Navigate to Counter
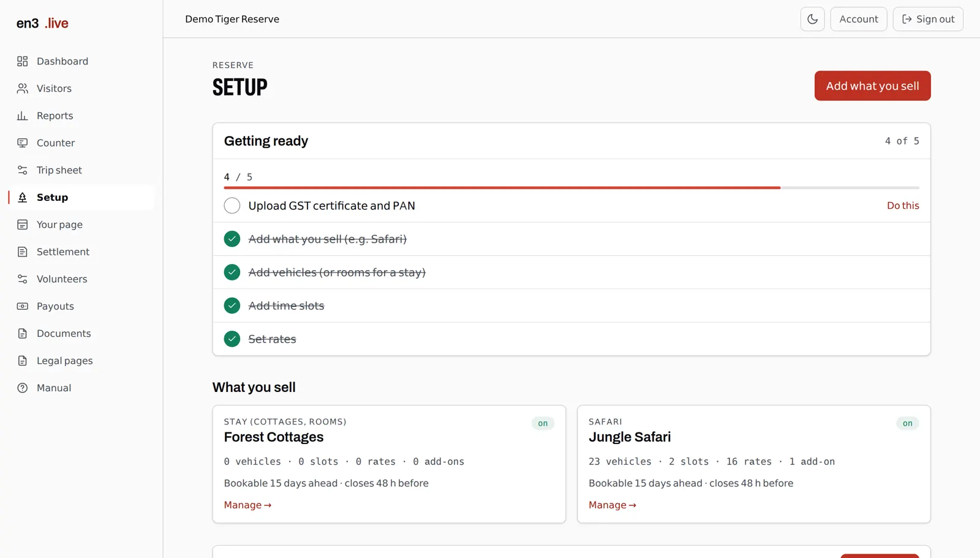 [x=82, y=143]
